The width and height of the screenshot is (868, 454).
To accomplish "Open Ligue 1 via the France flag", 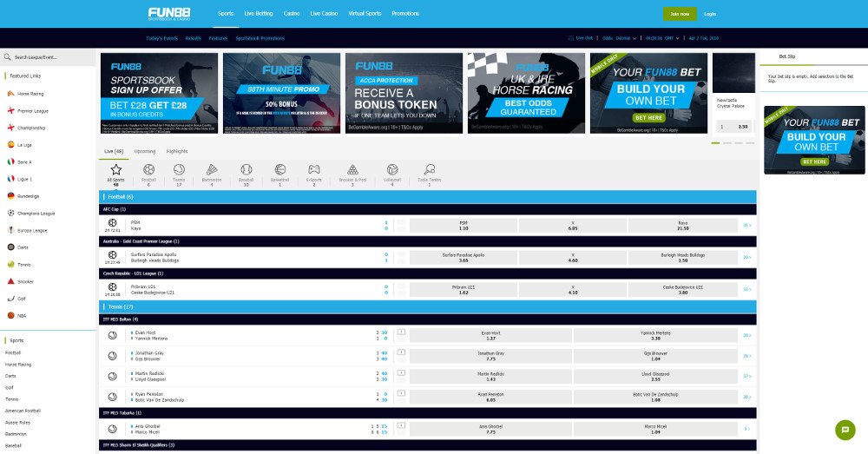I will 10,179.
